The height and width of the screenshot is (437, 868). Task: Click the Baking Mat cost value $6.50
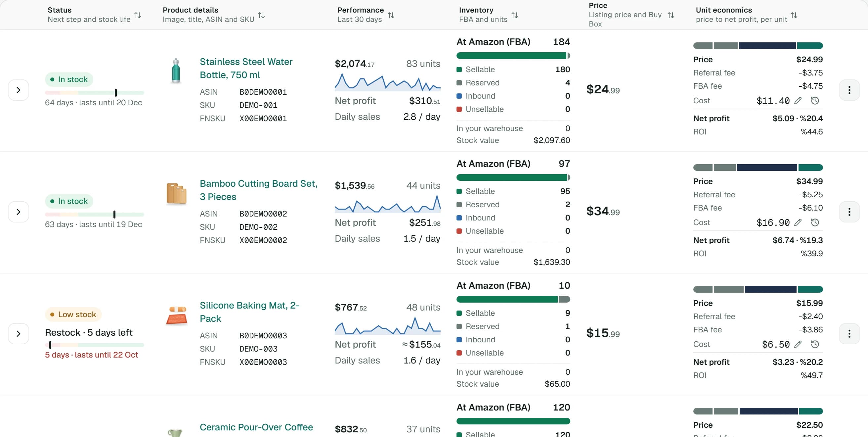pos(776,344)
